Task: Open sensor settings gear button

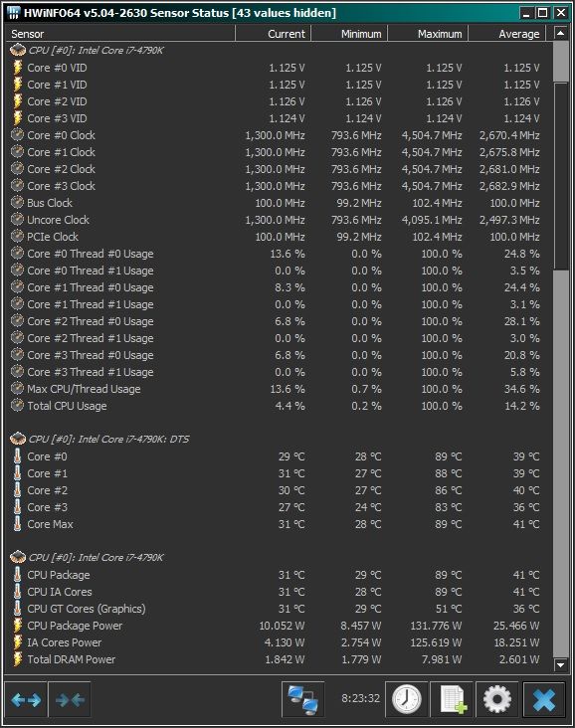Action: click(497, 699)
